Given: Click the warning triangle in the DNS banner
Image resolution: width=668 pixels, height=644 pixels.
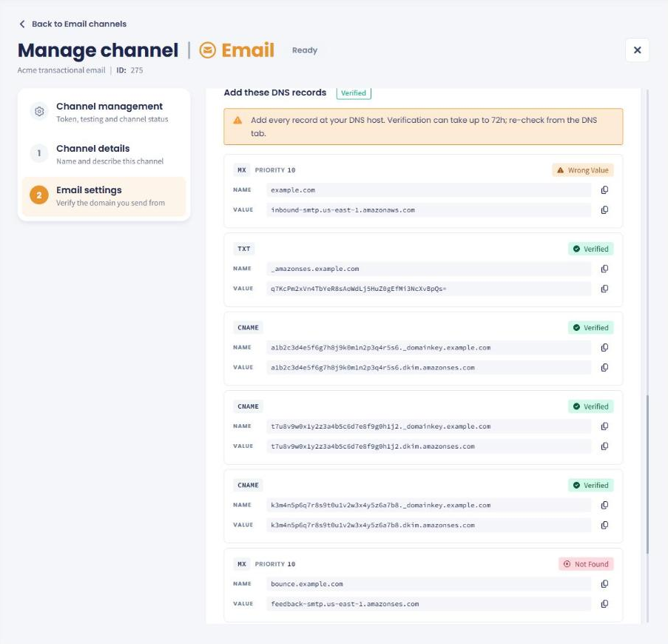Looking at the screenshot, I should point(237,121).
